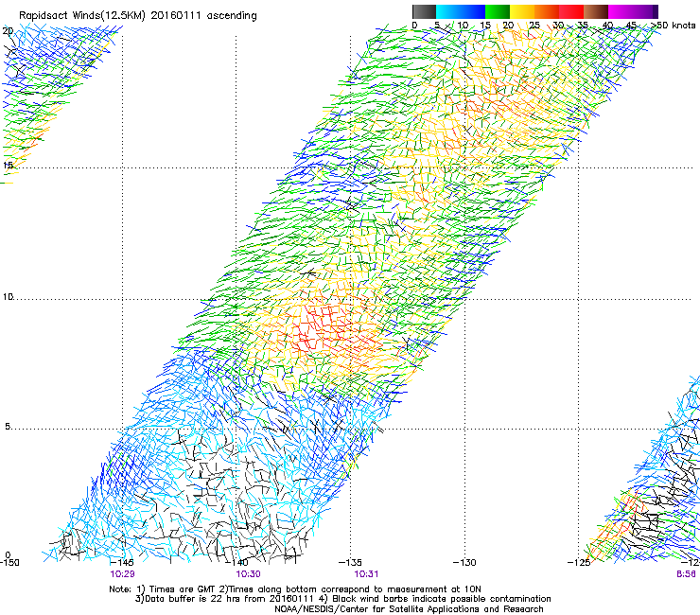Click the '-135' longitude axis label
The height and width of the screenshot is (615, 700).
350,562
